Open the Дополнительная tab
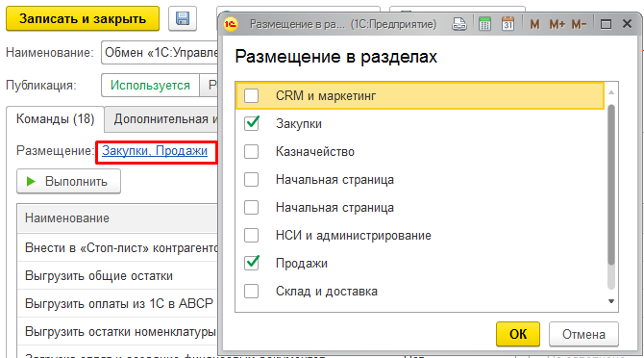644x358 pixels. 161,119
